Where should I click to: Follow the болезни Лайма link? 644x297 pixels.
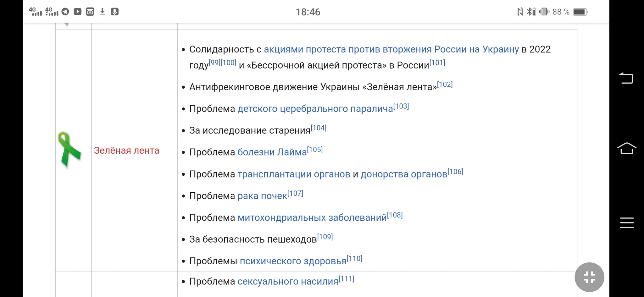coord(272,152)
